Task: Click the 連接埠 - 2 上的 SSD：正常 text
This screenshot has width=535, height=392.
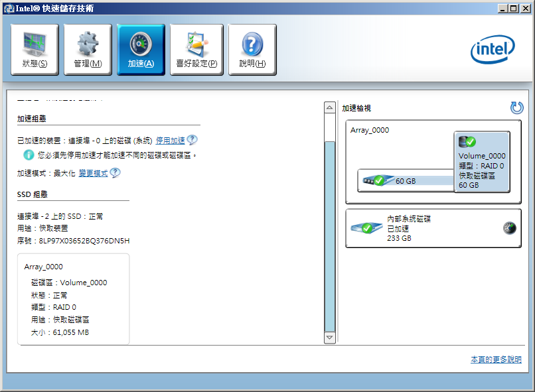Action: [60, 216]
